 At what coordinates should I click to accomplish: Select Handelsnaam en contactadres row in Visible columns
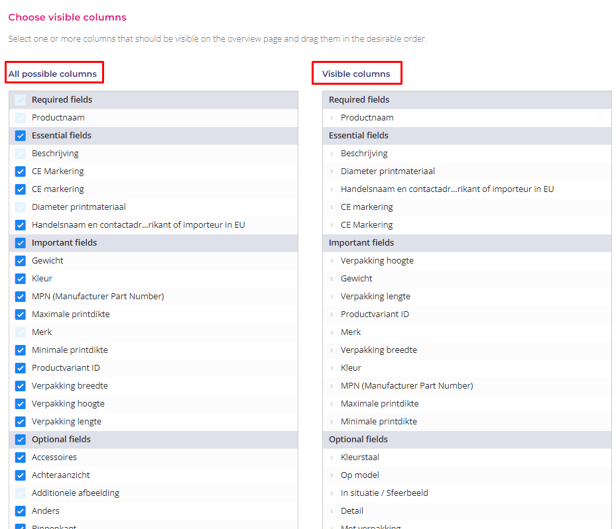(447, 189)
